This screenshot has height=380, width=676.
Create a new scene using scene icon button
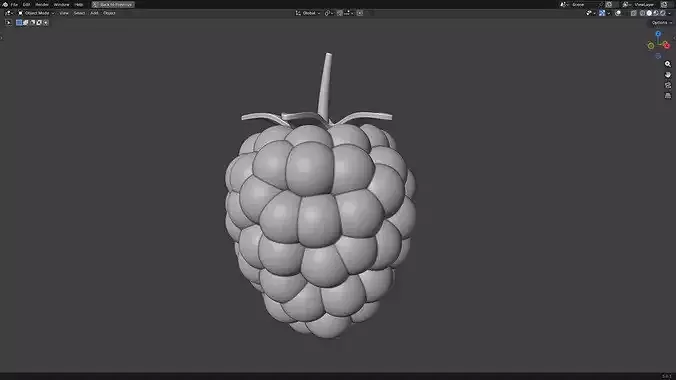click(x=609, y=5)
